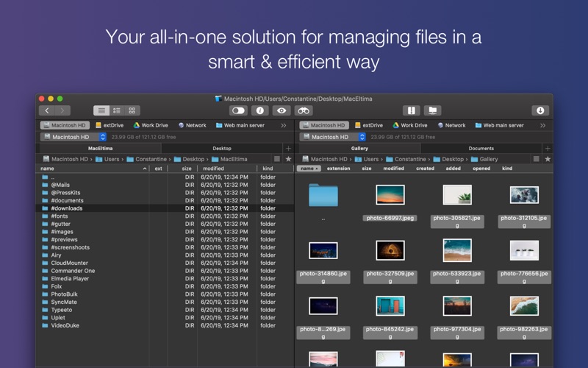Screen dimensions: 588x368
Task: Select the #downloads folder row
Action: pos(67,208)
